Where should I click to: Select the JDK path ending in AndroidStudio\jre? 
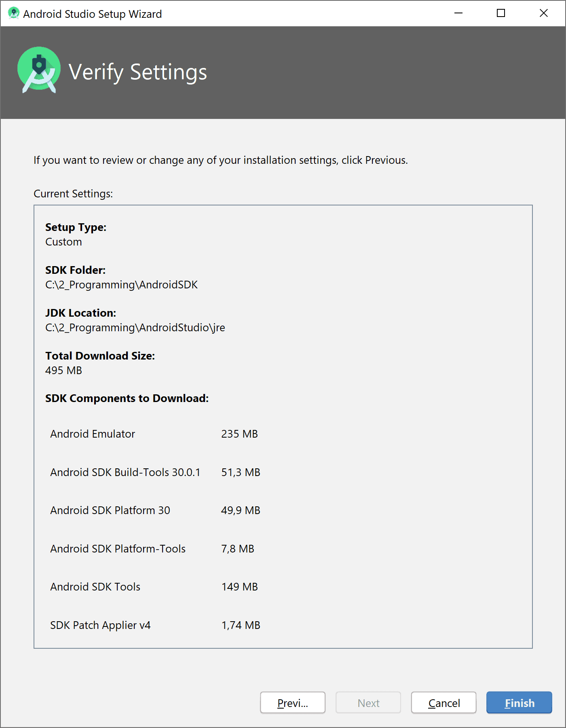click(135, 328)
